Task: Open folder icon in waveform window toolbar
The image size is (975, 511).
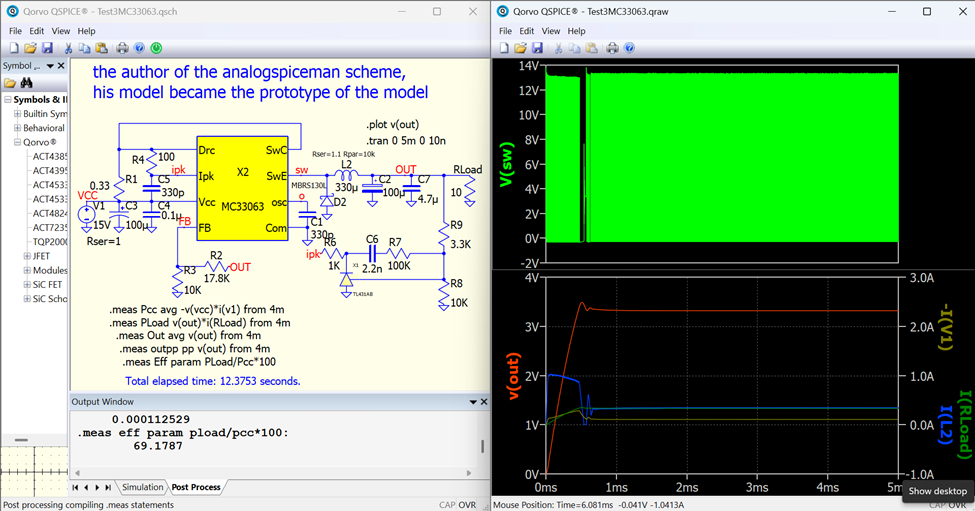Action: [x=520, y=48]
